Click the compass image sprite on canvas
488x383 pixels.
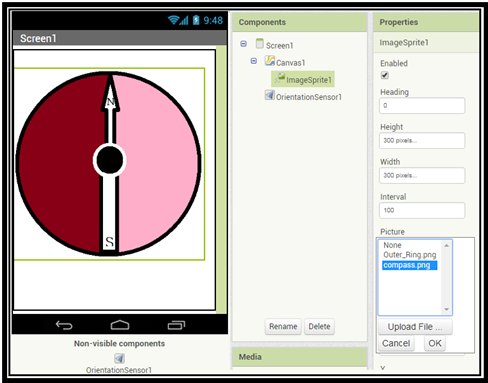[109, 164]
